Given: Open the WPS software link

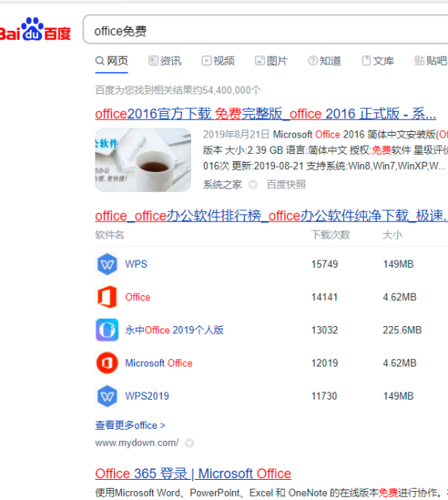Looking at the screenshot, I should tap(136, 264).
